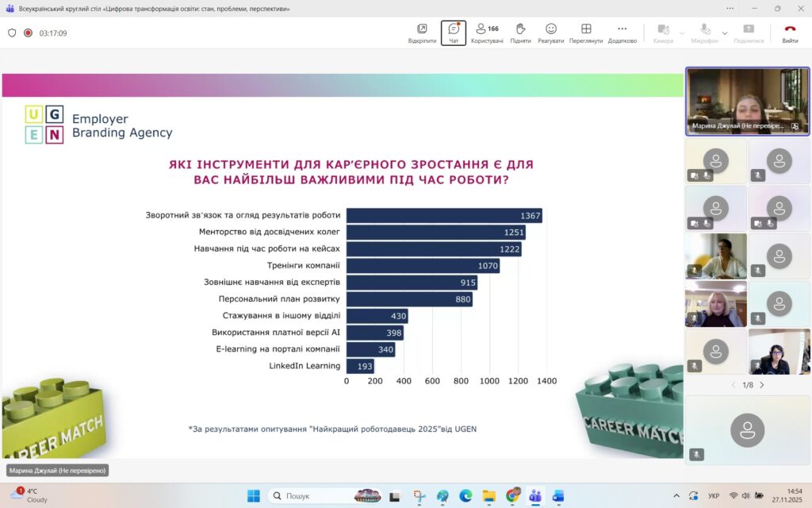
Task: Open the Додатково more options menu
Action: [x=622, y=33]
